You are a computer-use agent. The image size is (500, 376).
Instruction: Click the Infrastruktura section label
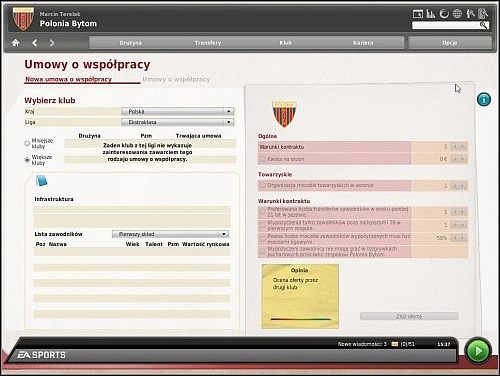pos(54,199)
